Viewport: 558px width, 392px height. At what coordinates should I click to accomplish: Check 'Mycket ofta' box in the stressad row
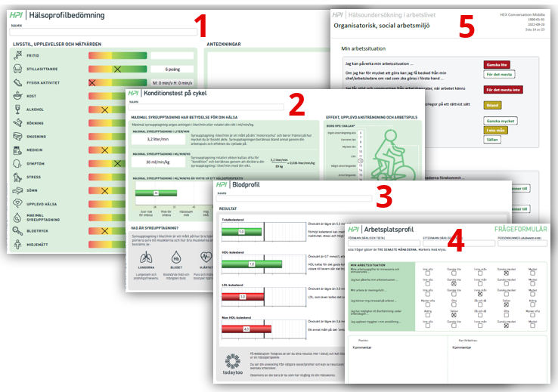coord(428,304)
